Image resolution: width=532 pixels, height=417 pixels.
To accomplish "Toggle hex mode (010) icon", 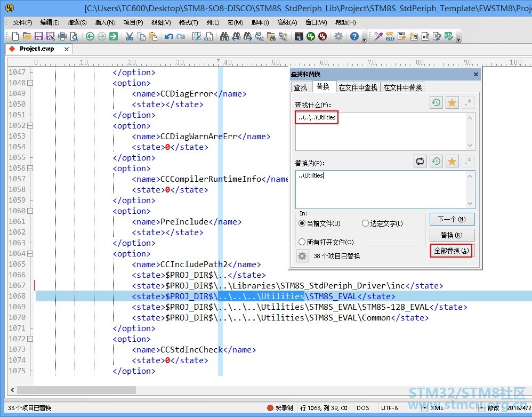I will (208, 36).
